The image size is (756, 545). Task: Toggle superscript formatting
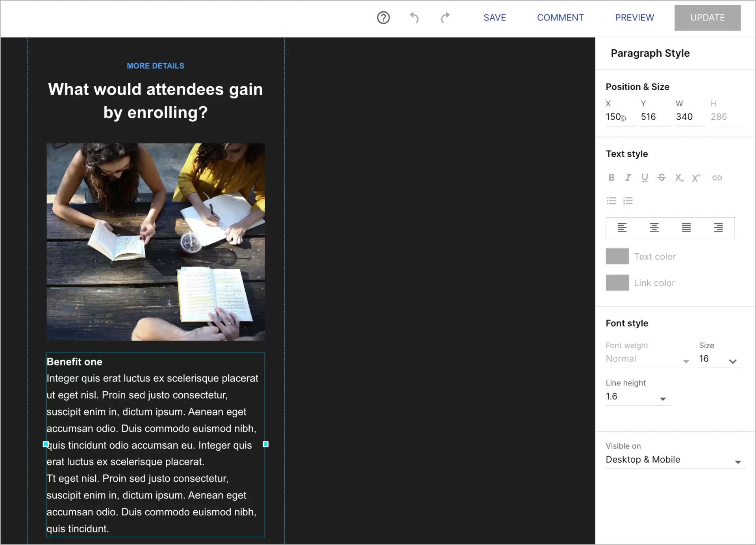coord(696,178)
